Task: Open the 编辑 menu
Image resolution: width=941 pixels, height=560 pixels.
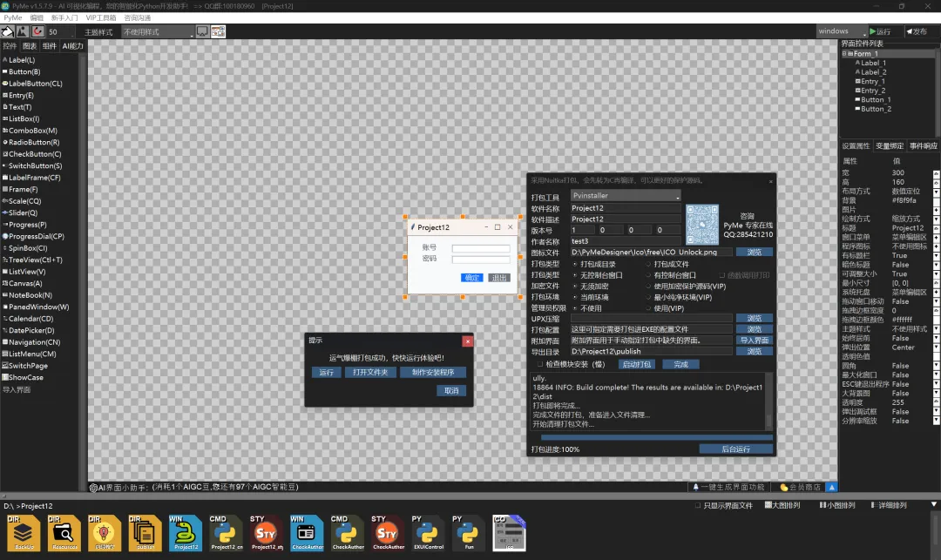Action: [37, 18]
